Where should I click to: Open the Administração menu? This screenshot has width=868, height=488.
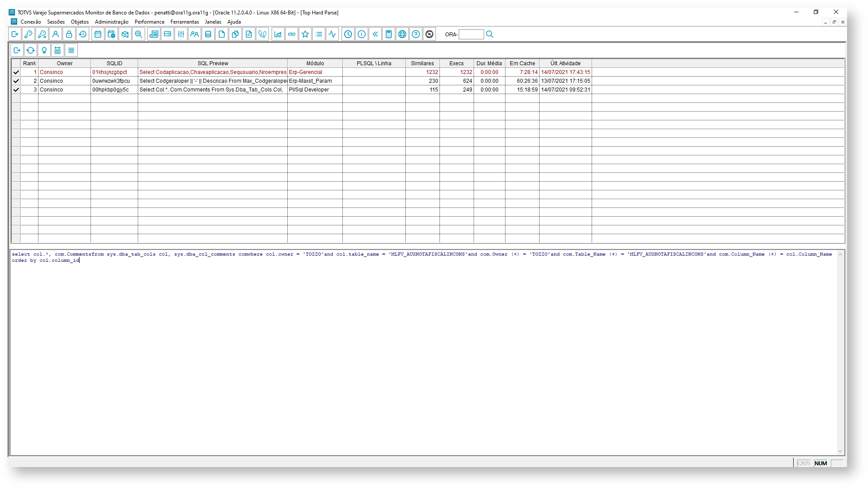coord(111,21)
